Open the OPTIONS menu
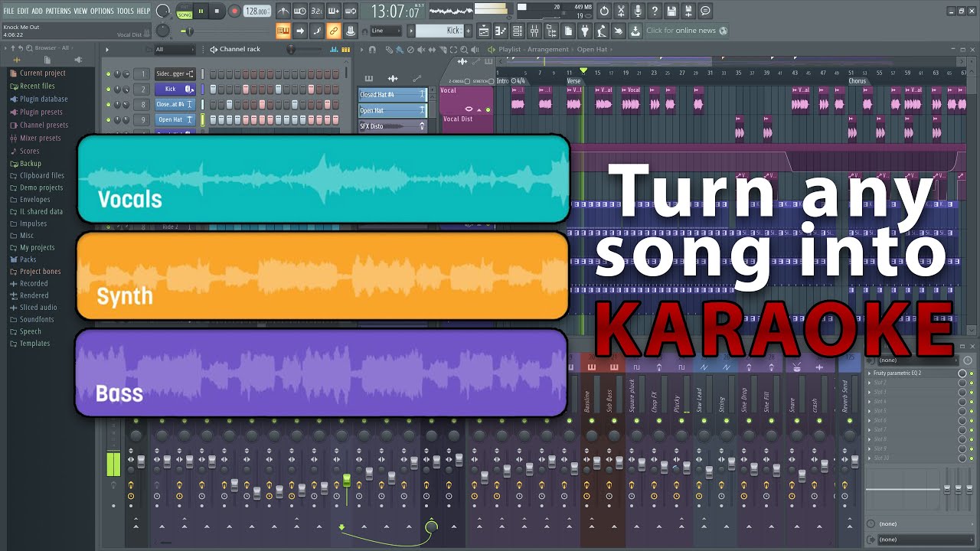980x551 pixels. point(102,11)
